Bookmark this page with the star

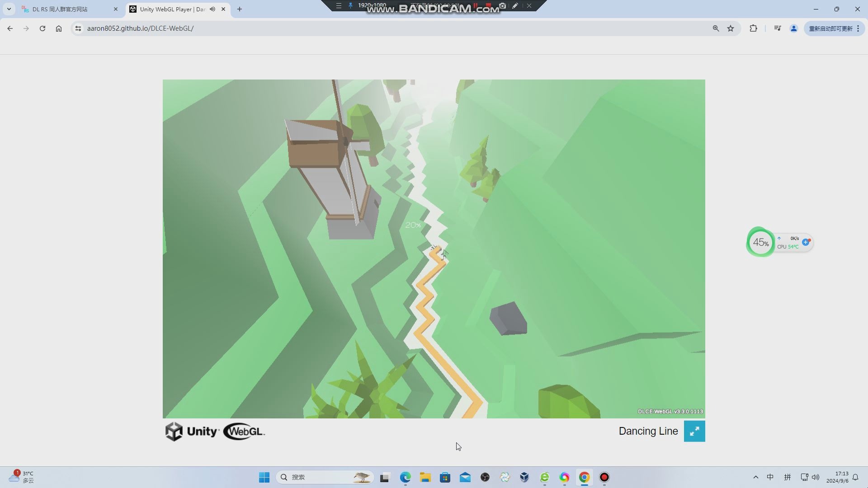(731, 28)
